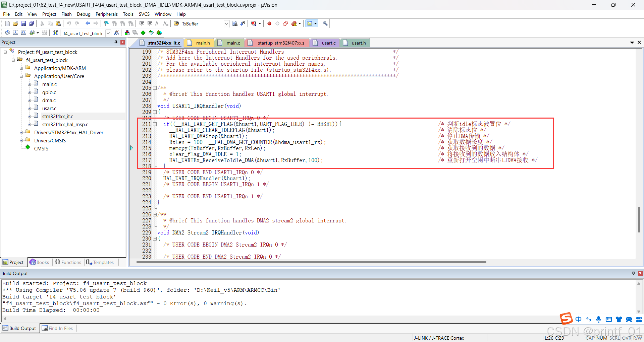644x342 pixels.
Task: Insert or remove a bookmark flag
Action: coord(107,23)
